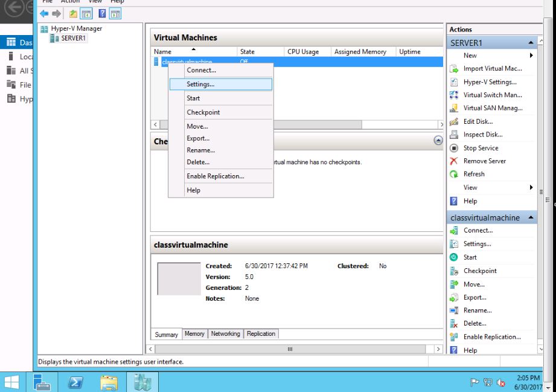Click the Windows Start button
The image size is (556, 392).
pyautogui.click(x=11, y=382)
